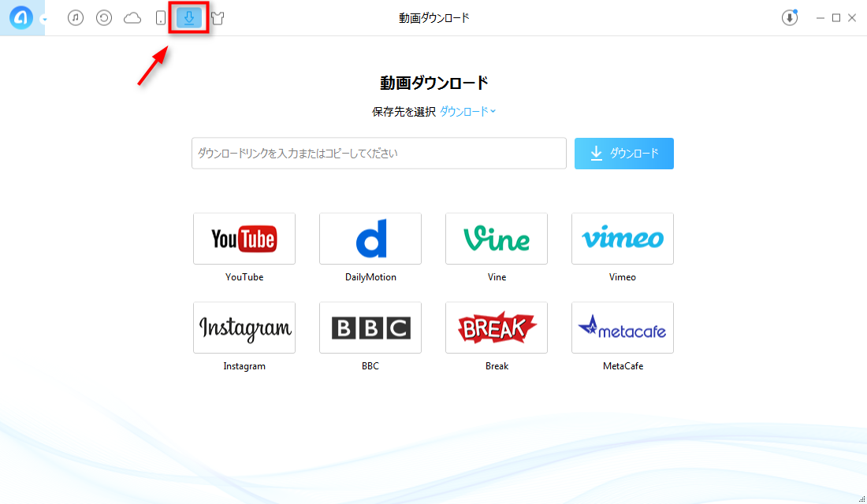Open the iTunes library music icon
Image resolution: width=867 pixels, height=504 pixels.
click(76, 17)
